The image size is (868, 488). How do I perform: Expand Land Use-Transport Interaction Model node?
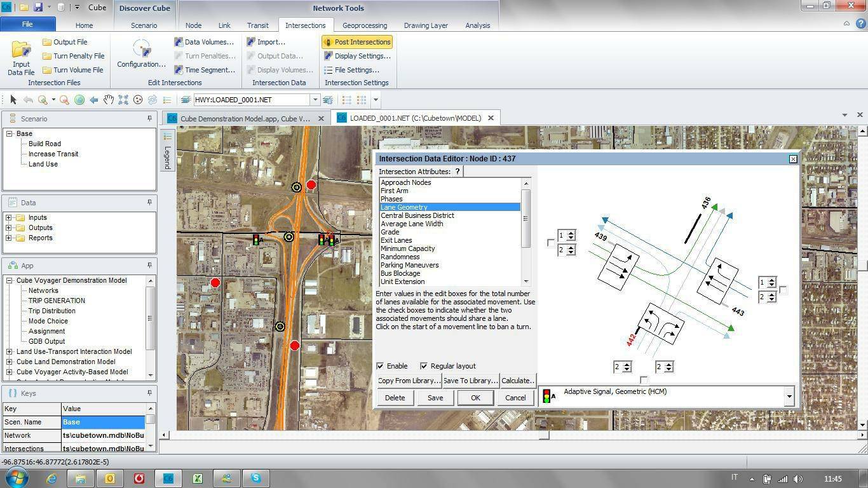pyautogui.click(x=10, y=351)
